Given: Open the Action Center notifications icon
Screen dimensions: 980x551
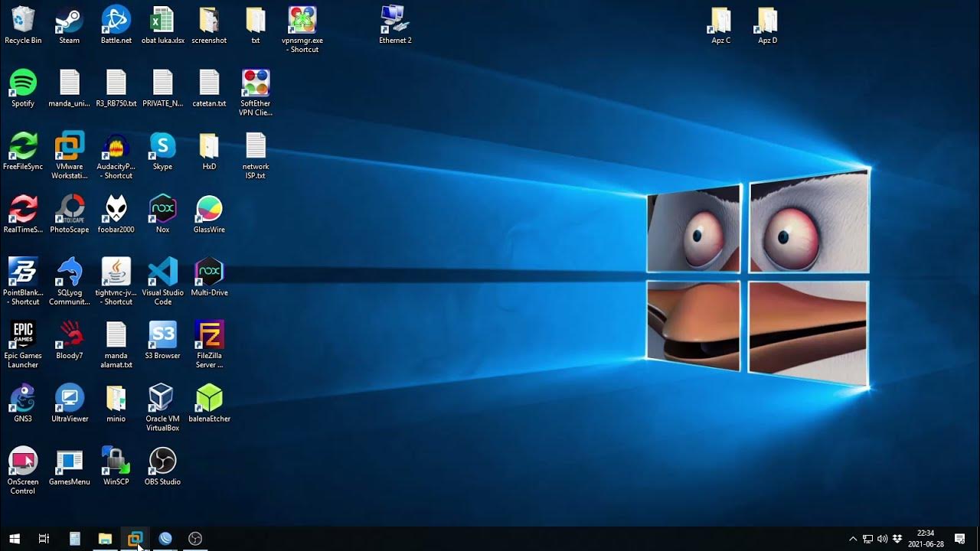Looking at the screenshot, I should pos(959,539).
